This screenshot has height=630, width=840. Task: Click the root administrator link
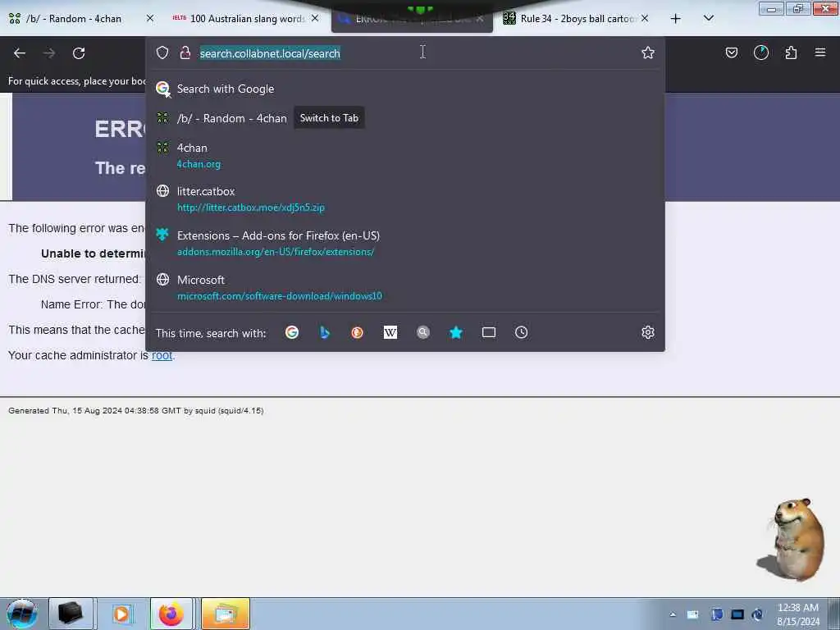point(162,356)
